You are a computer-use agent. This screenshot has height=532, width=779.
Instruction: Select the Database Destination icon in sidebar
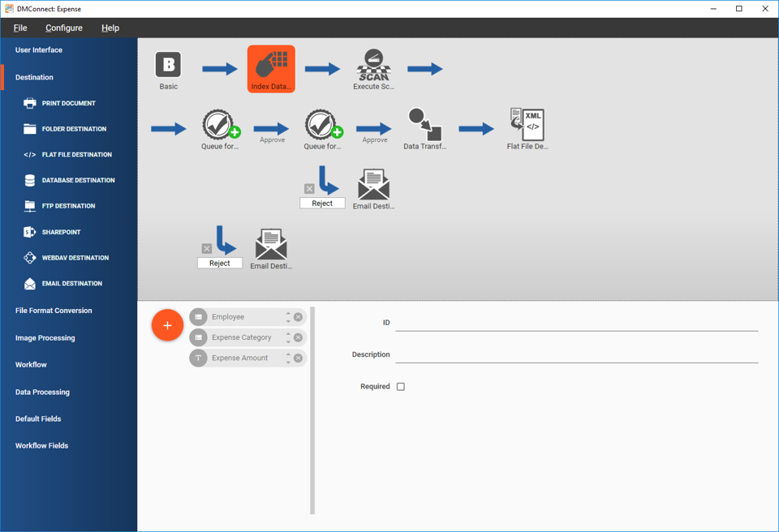coord(30,180)
